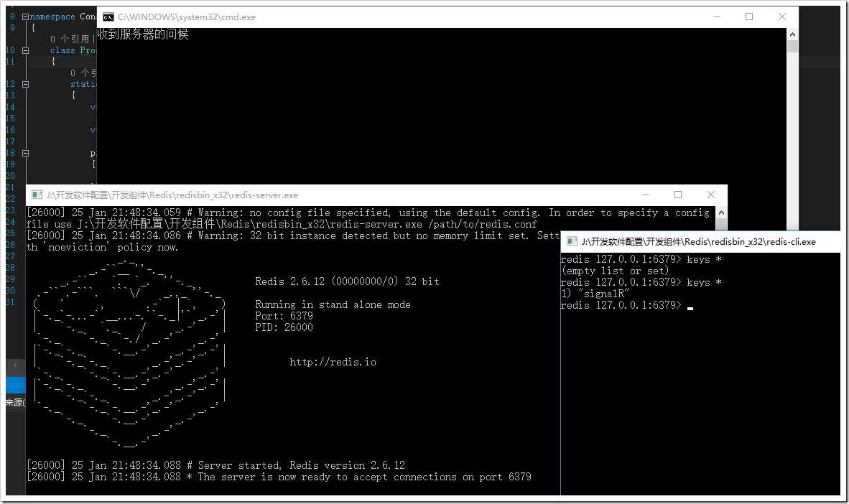
Task: Close the redis-server.exe window
Action: (711, 195)
